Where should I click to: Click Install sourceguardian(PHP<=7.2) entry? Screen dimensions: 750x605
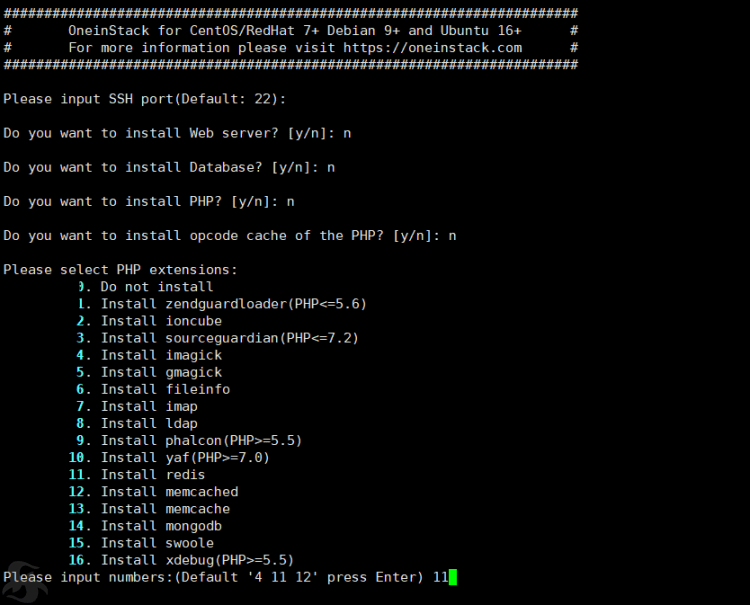click(218, 338)
